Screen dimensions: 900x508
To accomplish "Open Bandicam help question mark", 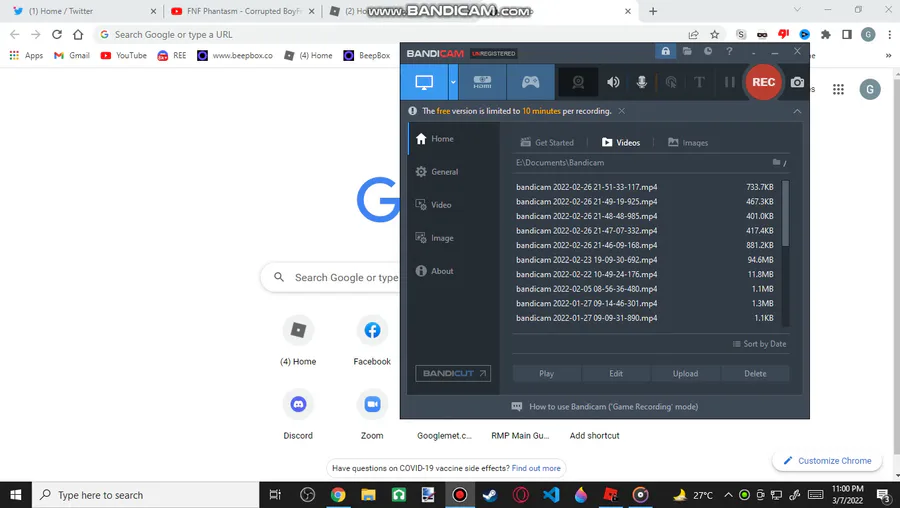I will (729, 52).
